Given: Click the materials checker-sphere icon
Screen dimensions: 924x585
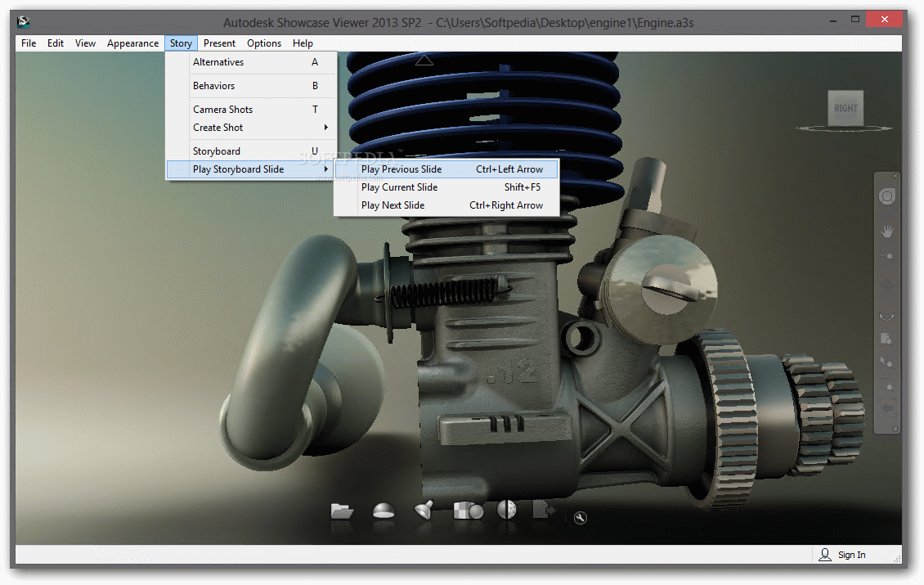Looking at the screenshot, I should coord(468,510).
